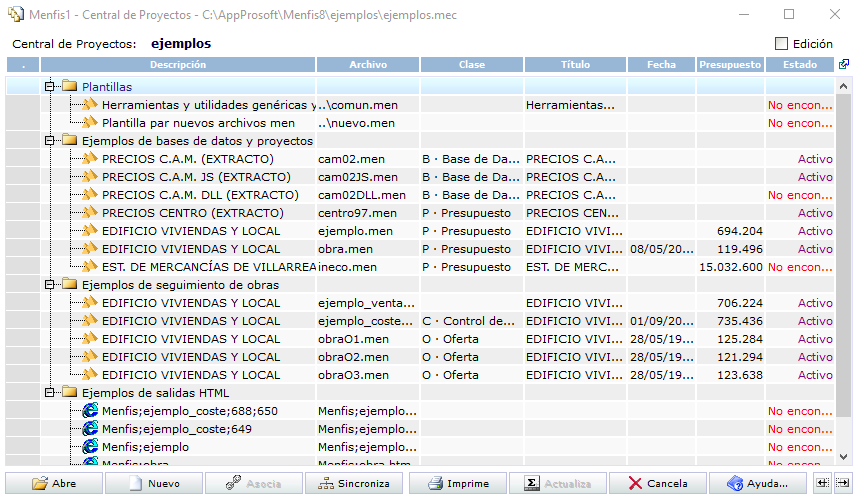Click the Asocia button

tap(254, 483)
